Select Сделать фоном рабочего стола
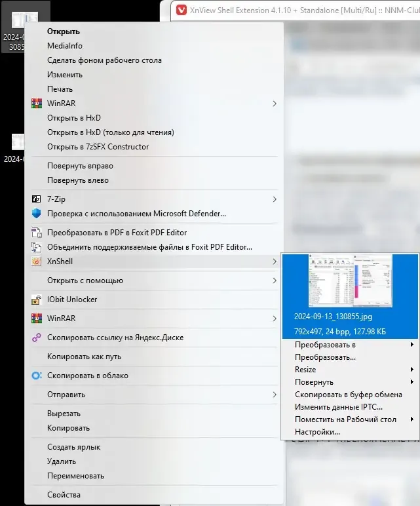Image resolution: width=420 pixels, height=506 pixels. click(154, 60)
